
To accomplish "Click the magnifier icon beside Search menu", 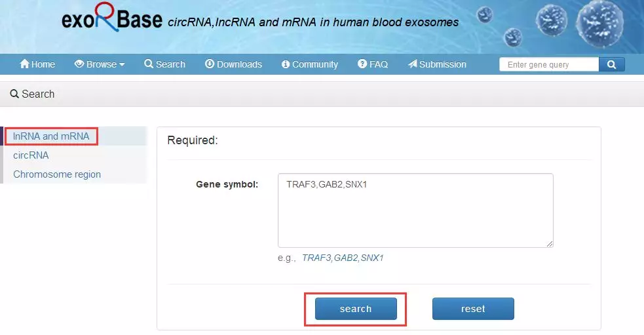I will (149, 64).
